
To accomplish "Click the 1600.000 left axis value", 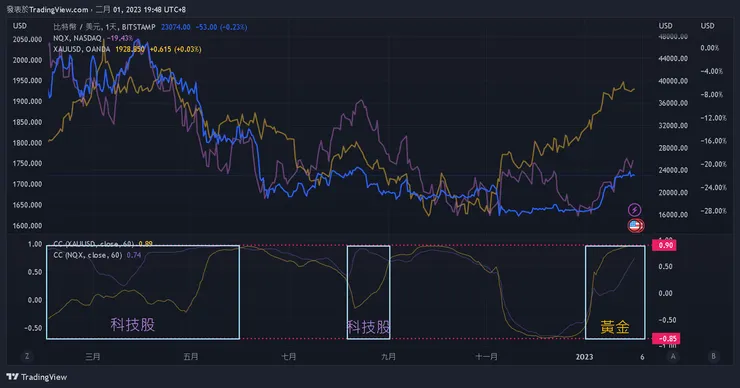I will pyautogui.click(x=27, y=226).
